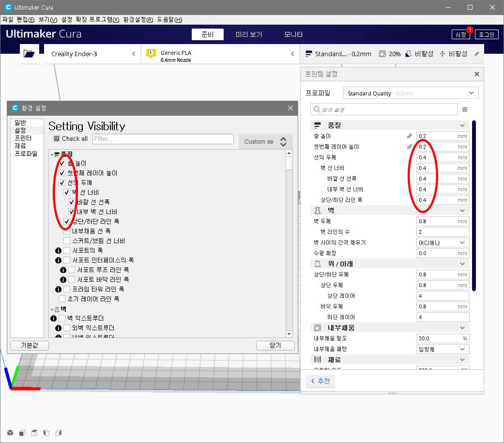Click the 시장 marketplace button
Image resolution: width=504 pixels, height=443 pixels.
coord(460,34)
